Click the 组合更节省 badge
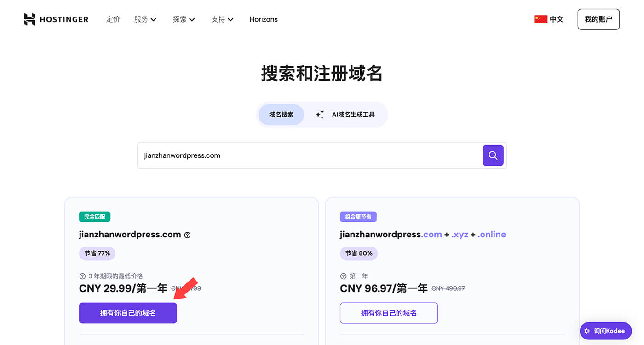 coord(358,216)
